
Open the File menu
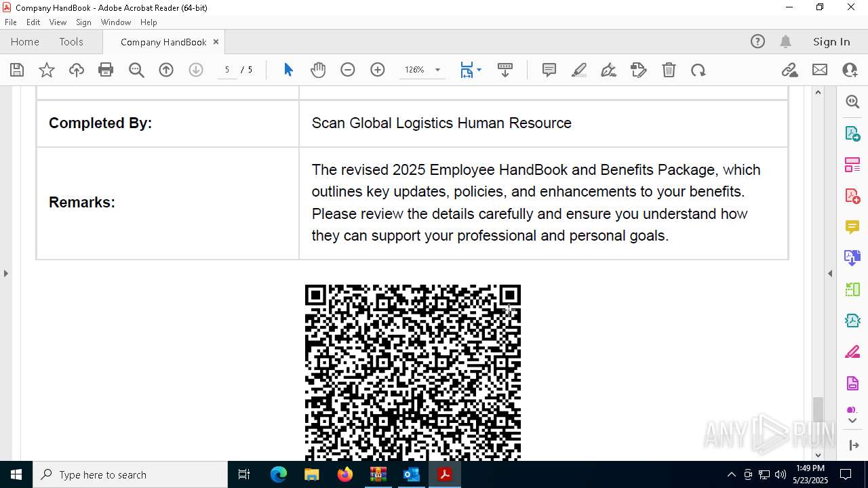coord(11,22)
